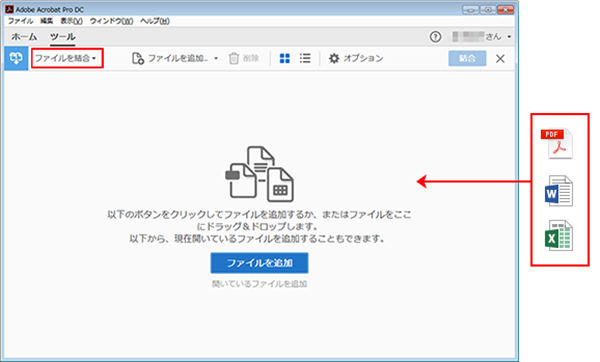Click the 開いているファイルを追加 link
600x362 pixels.
pyautogui.click(x=259, y=284)
